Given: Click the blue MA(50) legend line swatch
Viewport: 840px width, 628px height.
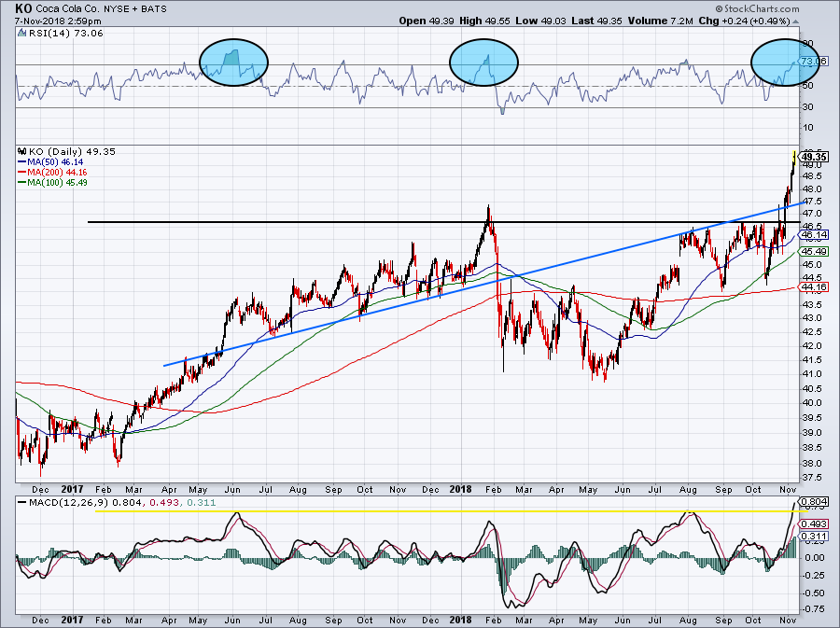Looking at the screenshot, I should [22, 161].
